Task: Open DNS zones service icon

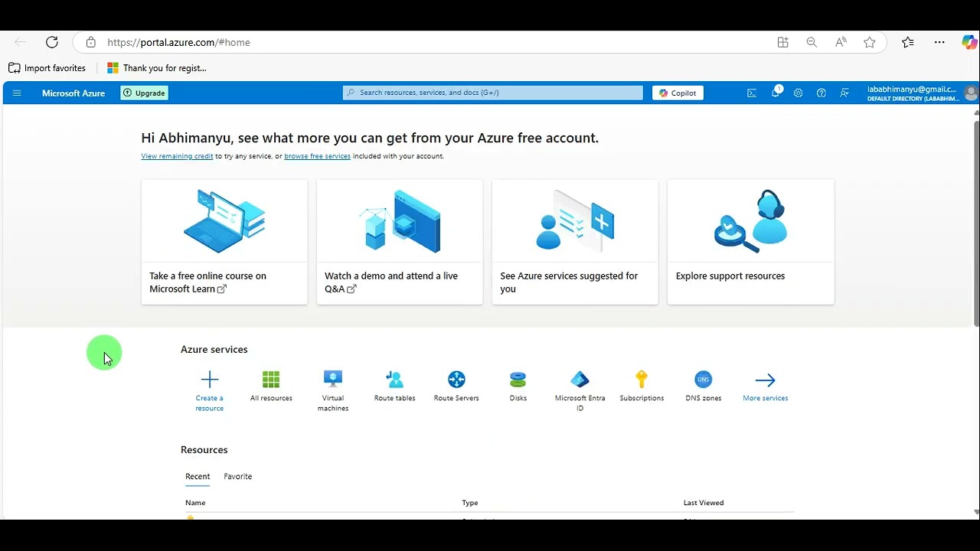Action: tap(703, 380)
